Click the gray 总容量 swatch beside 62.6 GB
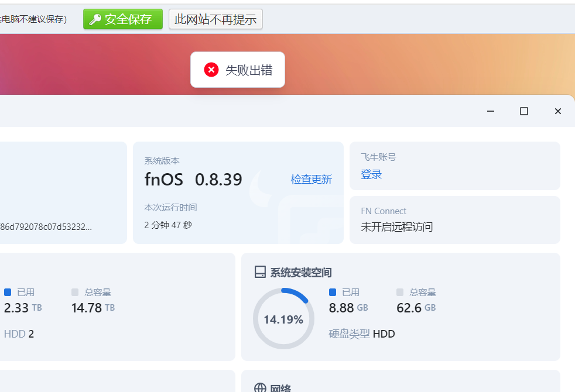The height and width of the screenshot is (392, 575). click(x=400, y=292)
